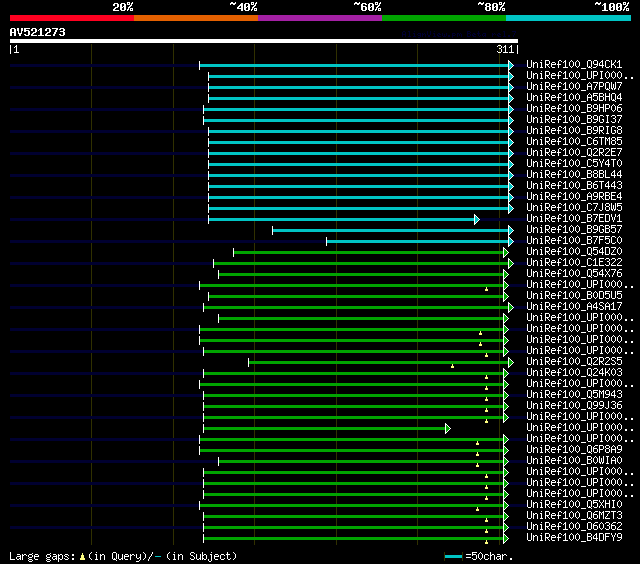
Task: Select subject label UniRef100_B7EDV1
Action: pyautogui.click(x=574, y=219)
